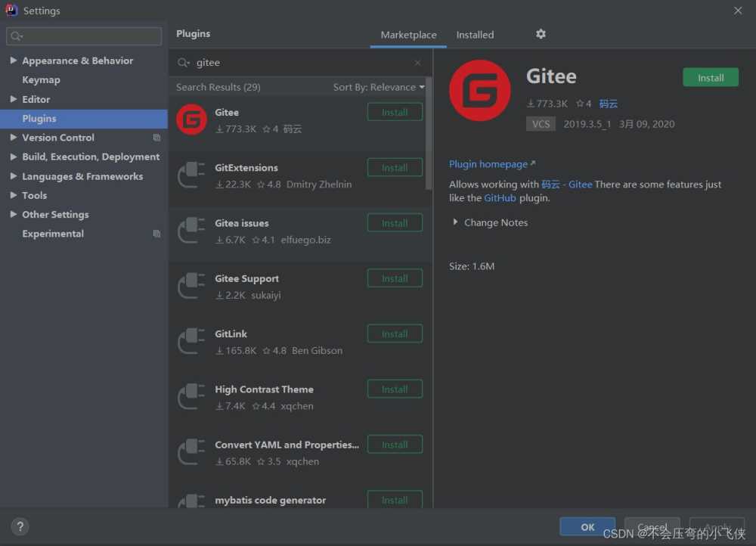Click the settings search magnifier icon
The image size is (756, 546).
pos(17,36)
